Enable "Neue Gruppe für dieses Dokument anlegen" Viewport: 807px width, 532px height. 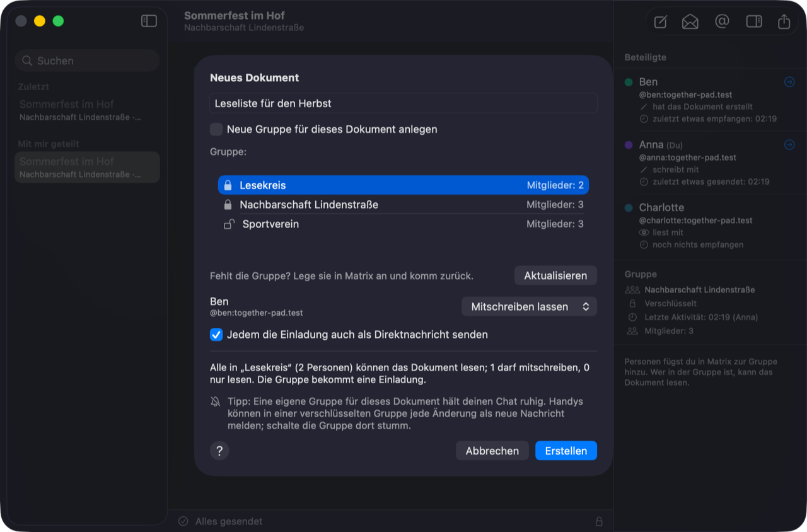click(x=216, y=129)
